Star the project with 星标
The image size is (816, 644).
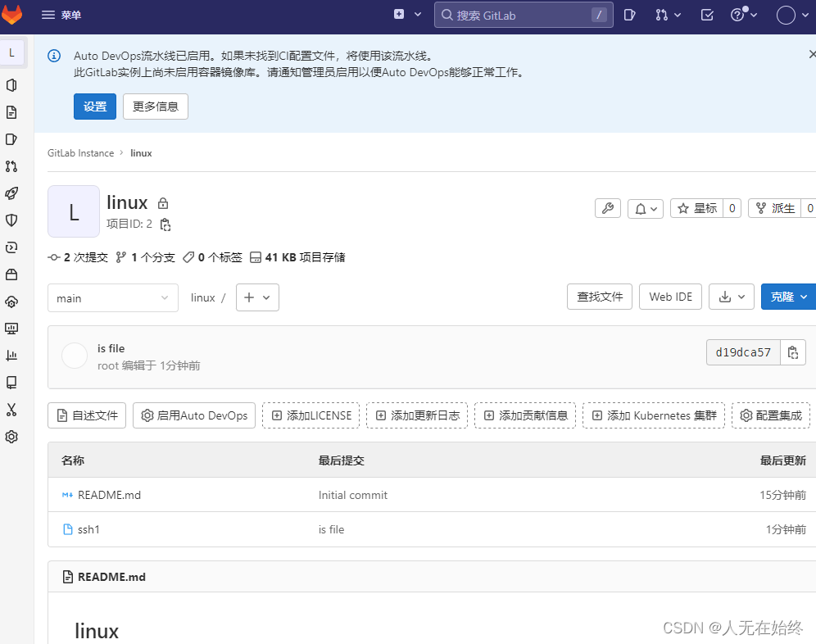(x=697, y=208)
